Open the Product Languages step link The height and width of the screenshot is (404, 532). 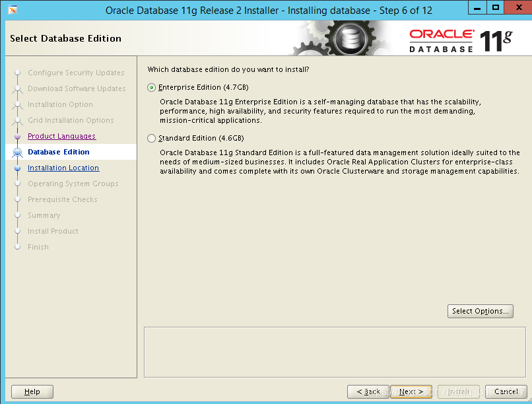[62, 136]
